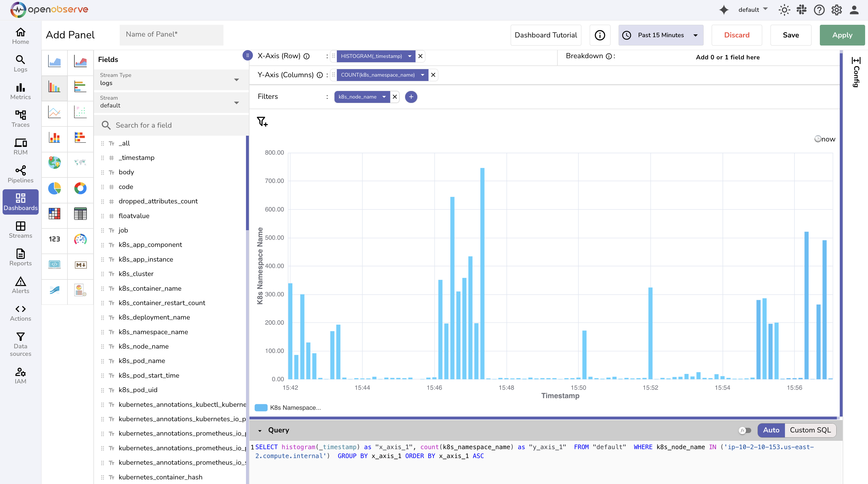
Task: Select the bar chart type icon
Action: (x=54, y=87)
